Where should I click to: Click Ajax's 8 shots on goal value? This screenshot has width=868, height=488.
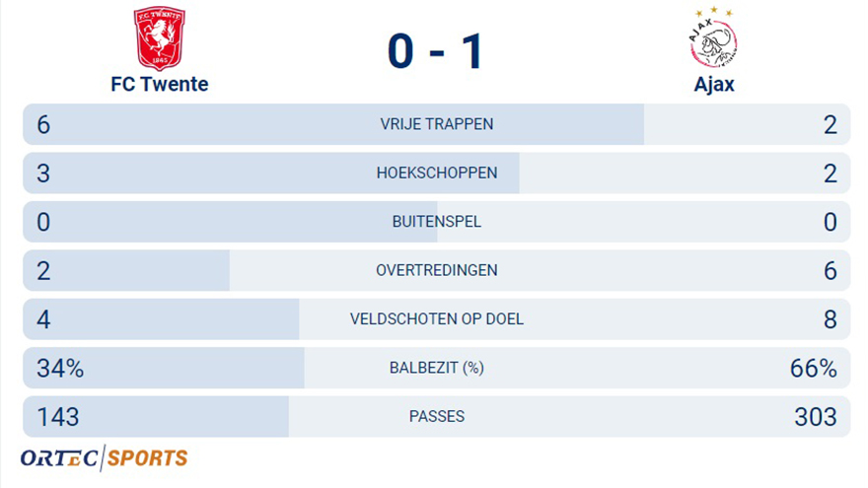(830, 319)
